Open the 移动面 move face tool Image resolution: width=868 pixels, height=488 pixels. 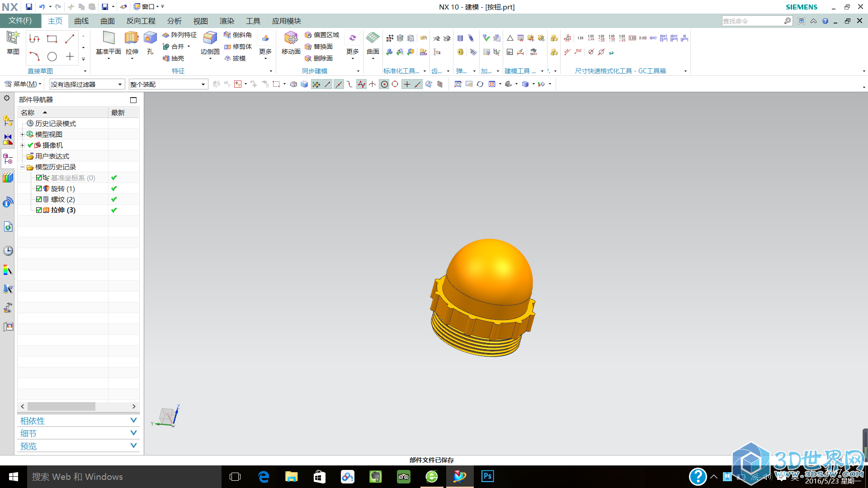click(x=291, y=43)
